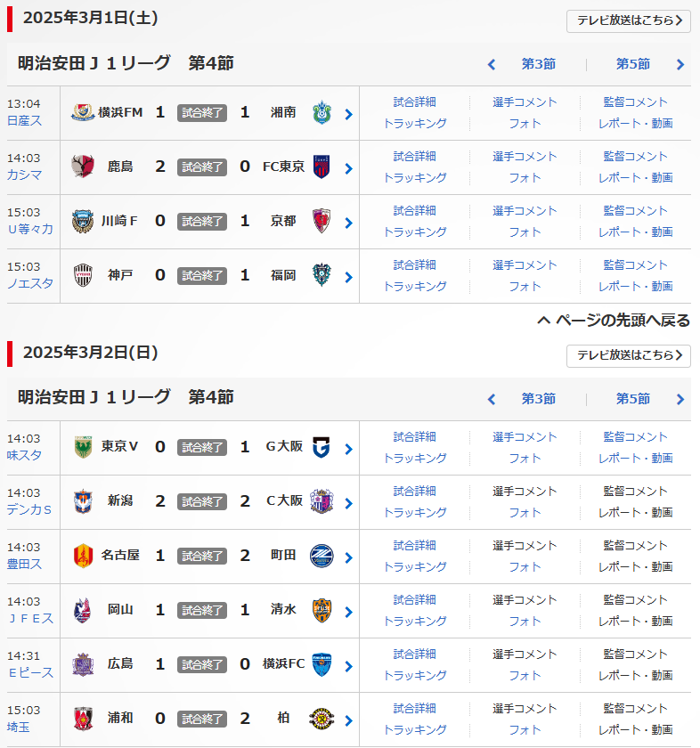The width and height of the screenshot is (700, 748).
Task: Expand the 横浜FM vs 湘南 match arrow
Action: (348, 114)
